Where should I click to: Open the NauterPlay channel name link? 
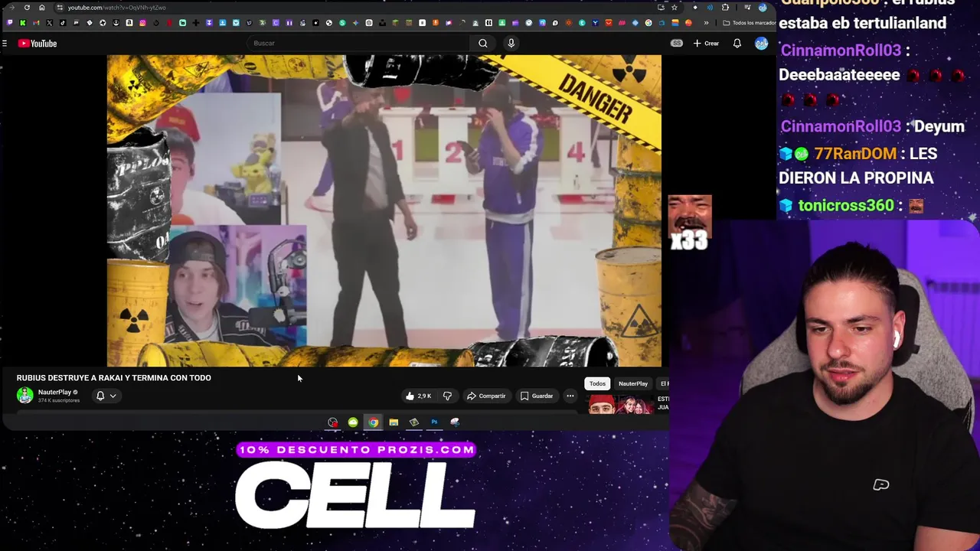[x=54, y=392]
